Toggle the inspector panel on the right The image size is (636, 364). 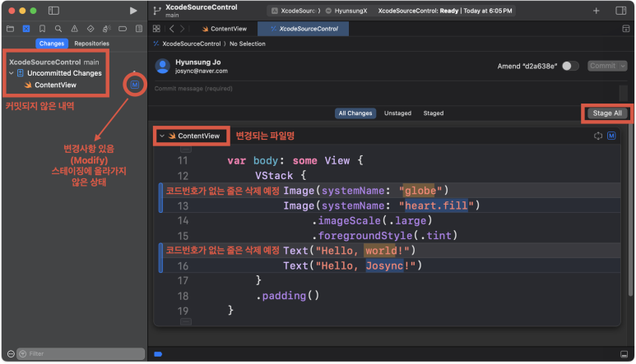(x=620, y=11)
